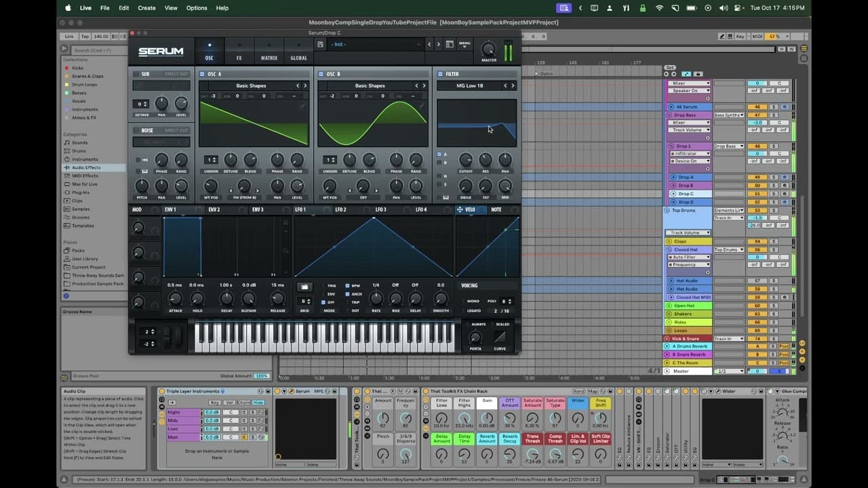The image size is (868, 488).
Task: Open OSC A wavetable pencil editor
Action: pos(302,105)
